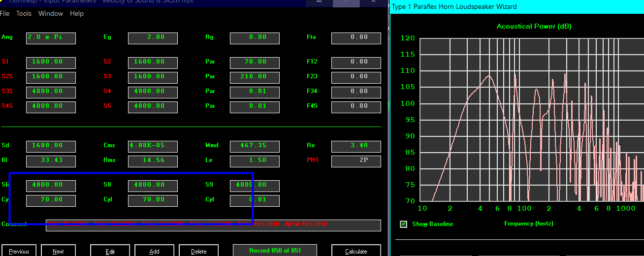This screenshot has height=256, width=644.
Task: Select the Rg value field
Action: (255, 38)
